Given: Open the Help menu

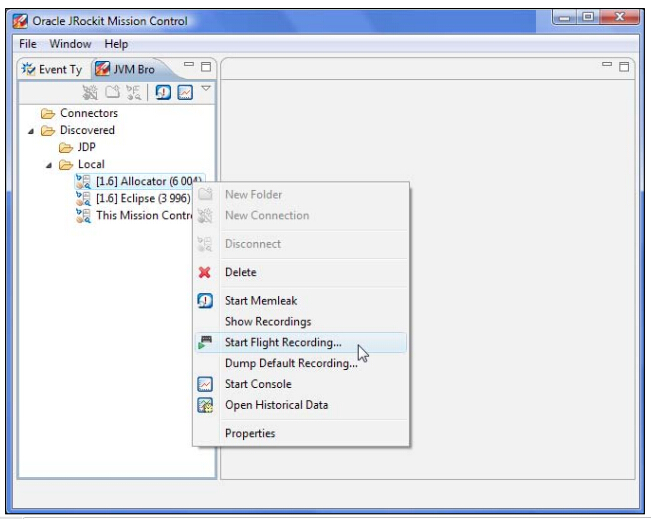Looking at the screenshot, I should [116, 44].
